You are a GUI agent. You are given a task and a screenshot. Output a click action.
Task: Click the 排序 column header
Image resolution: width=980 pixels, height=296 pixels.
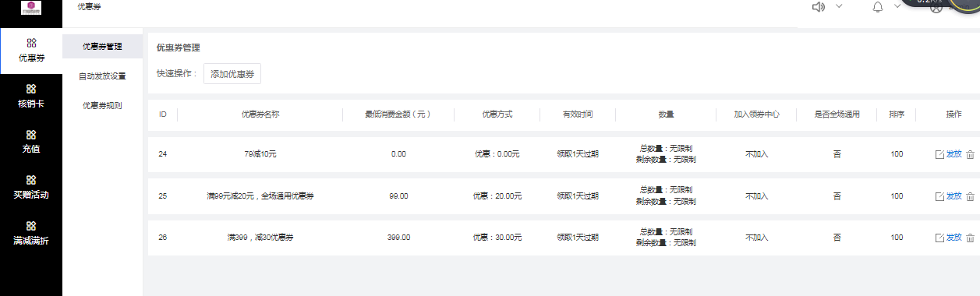(x=897, y=115)
